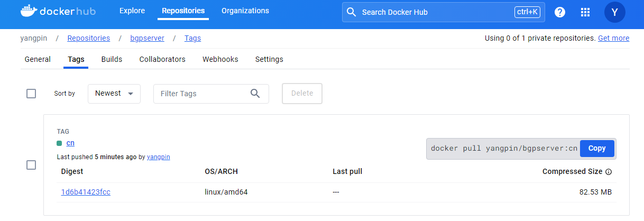This screenshot has height=221, width=644.
Task: Follow the Get more link
Action: (x=614, y=38)
